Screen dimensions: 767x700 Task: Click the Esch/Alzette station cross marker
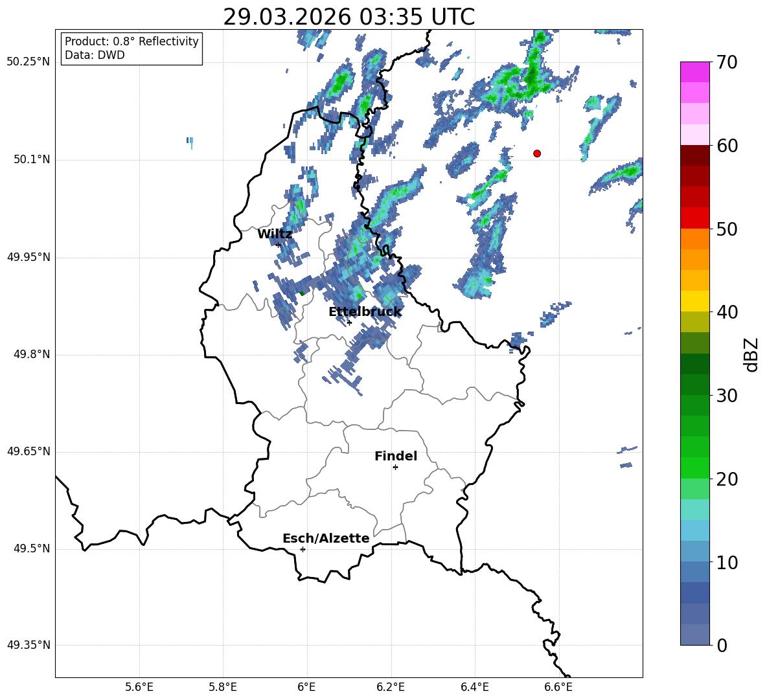[x=303, y=549]
